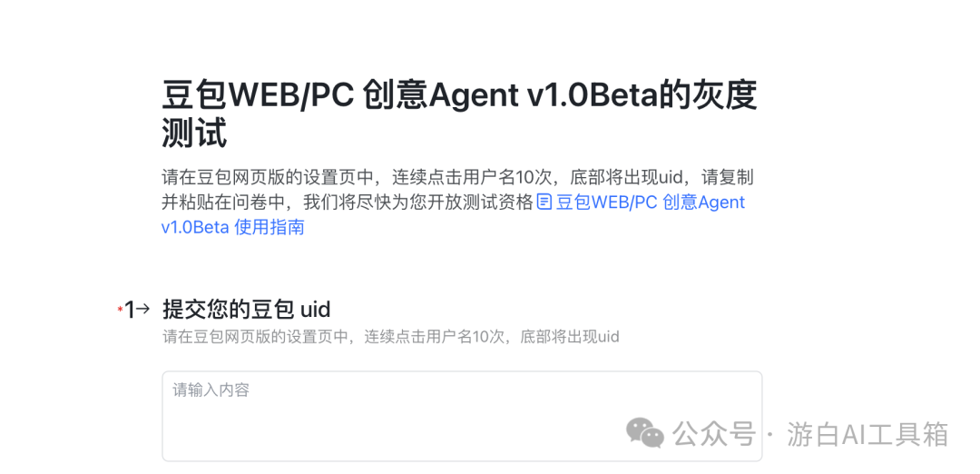Screen dimensions: 980x474
Task: Click the arrow beside question number 1
Action: pos(143,309)
